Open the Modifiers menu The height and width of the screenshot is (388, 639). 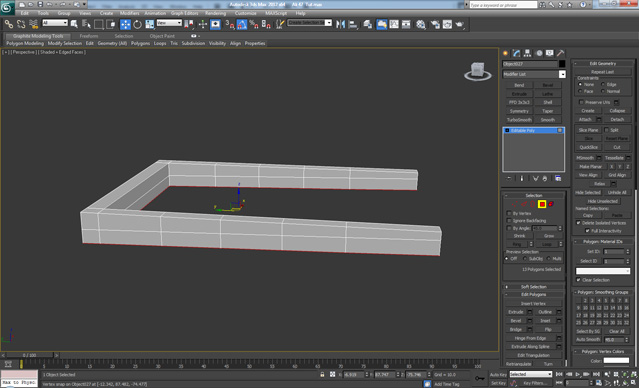point(130,13)
